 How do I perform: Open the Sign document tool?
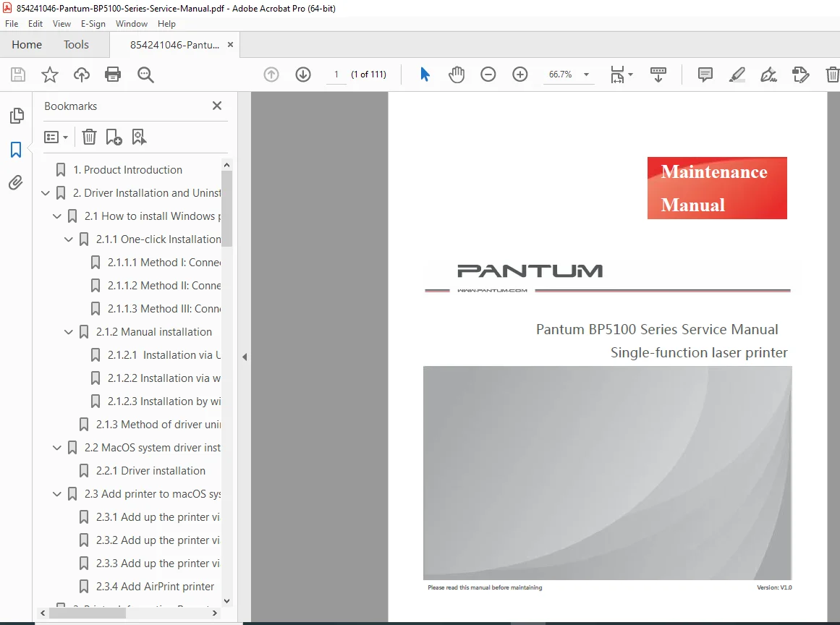tap(769, 75)
